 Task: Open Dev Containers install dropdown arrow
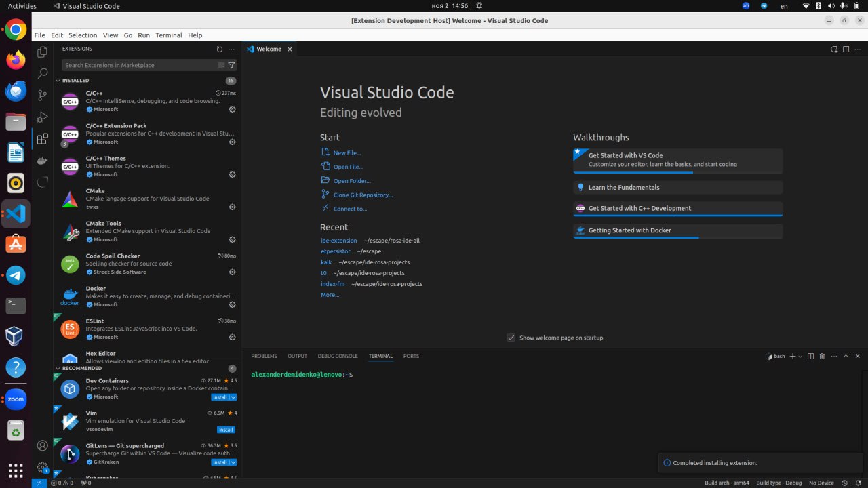pyautogui.click(x=233, y=397)
